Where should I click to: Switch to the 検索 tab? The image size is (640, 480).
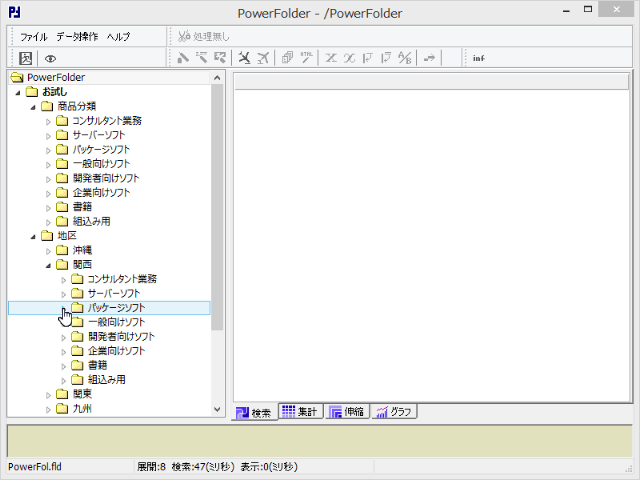click(254, 413)
